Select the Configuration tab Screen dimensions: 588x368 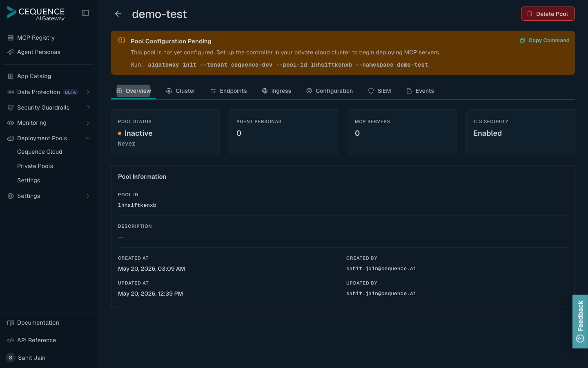click(330, 91)
